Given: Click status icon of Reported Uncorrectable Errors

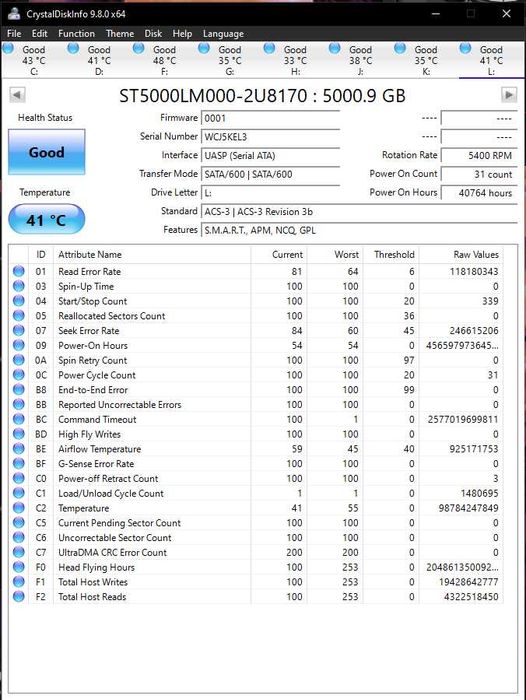Looking at the screenshot, I should click(x=19, y=404).
